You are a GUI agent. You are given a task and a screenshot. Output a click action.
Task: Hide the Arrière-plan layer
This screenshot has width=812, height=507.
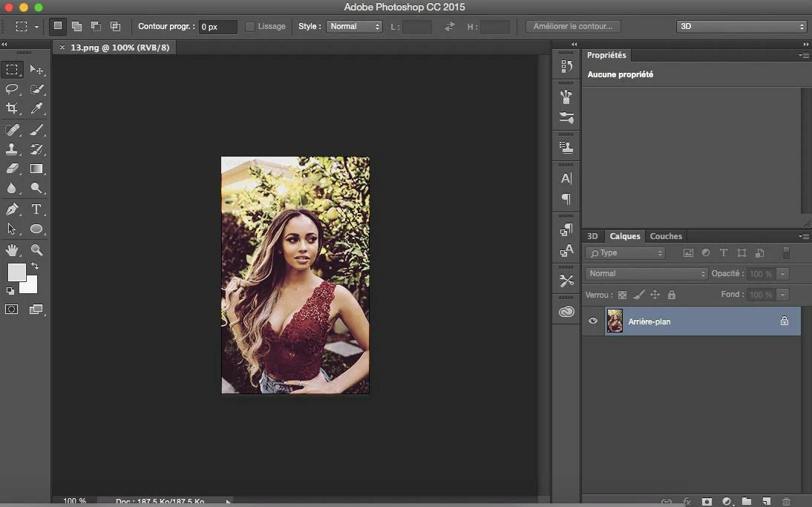pyautogui.click(x=593, y=321)
